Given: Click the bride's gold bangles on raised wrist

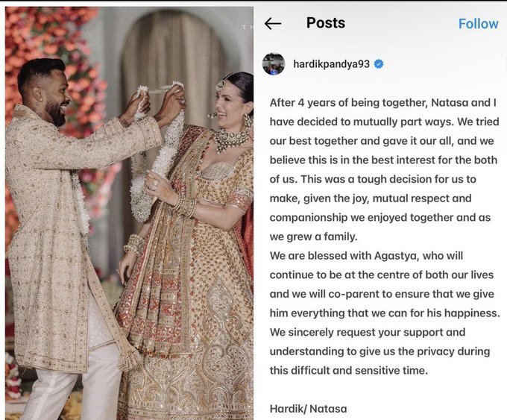Looking at the screenshot, I should (186, 204).
